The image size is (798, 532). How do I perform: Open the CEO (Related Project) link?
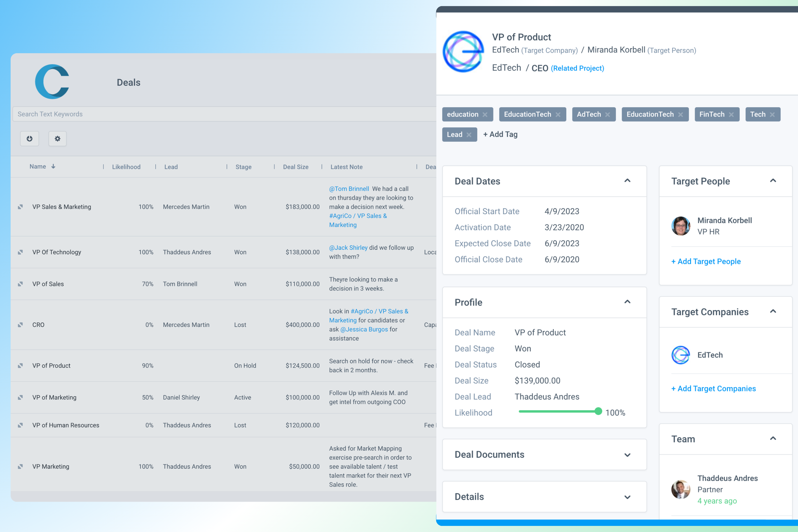(568, 68)
